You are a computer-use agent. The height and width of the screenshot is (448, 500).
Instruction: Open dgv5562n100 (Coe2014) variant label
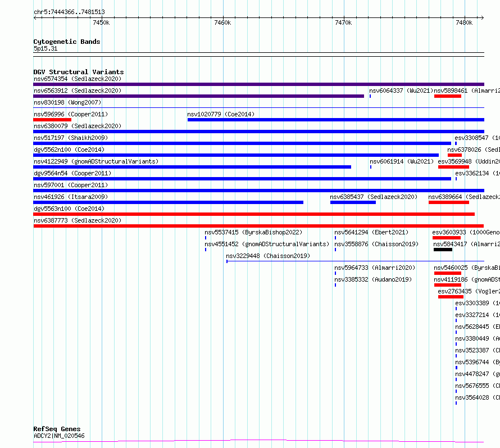[69, 150]
